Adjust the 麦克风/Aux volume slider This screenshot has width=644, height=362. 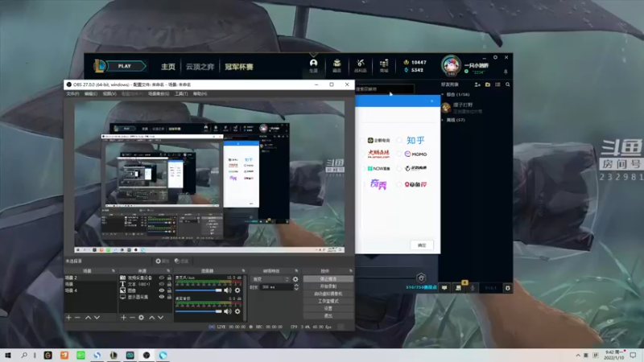[199, 290]
